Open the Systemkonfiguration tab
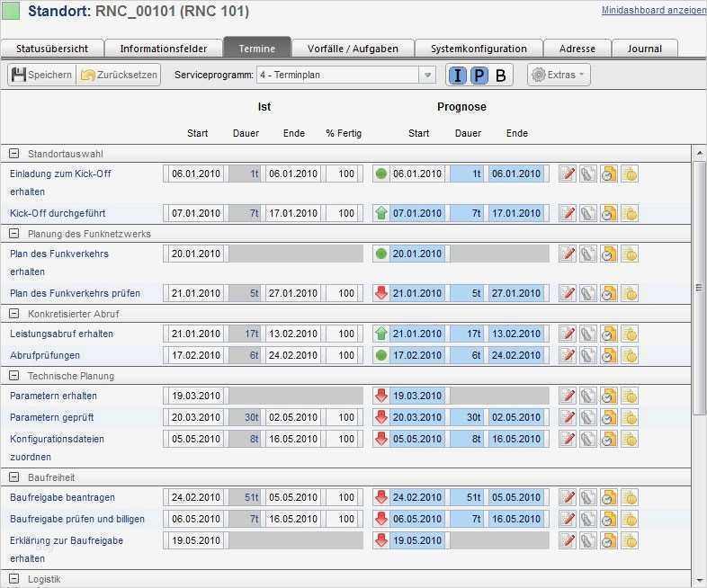Viewport: 707px width, 588px height. [x=478, y=49]
